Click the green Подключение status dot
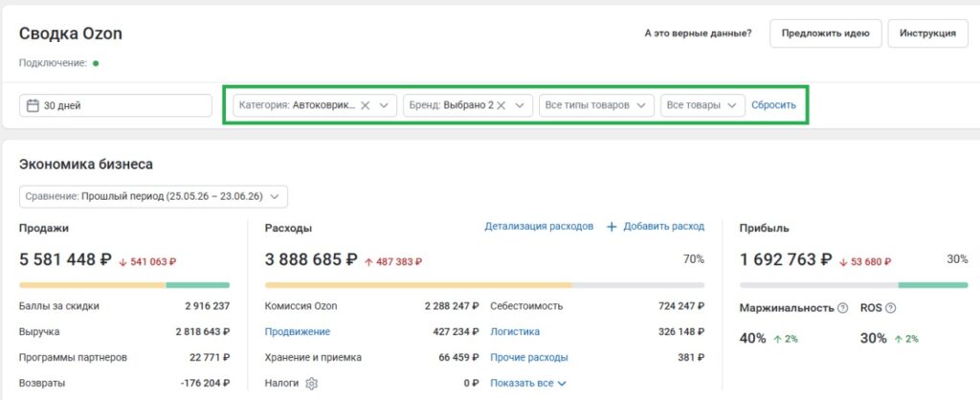This screenshot has height=400, width=980. coord(96,63)
